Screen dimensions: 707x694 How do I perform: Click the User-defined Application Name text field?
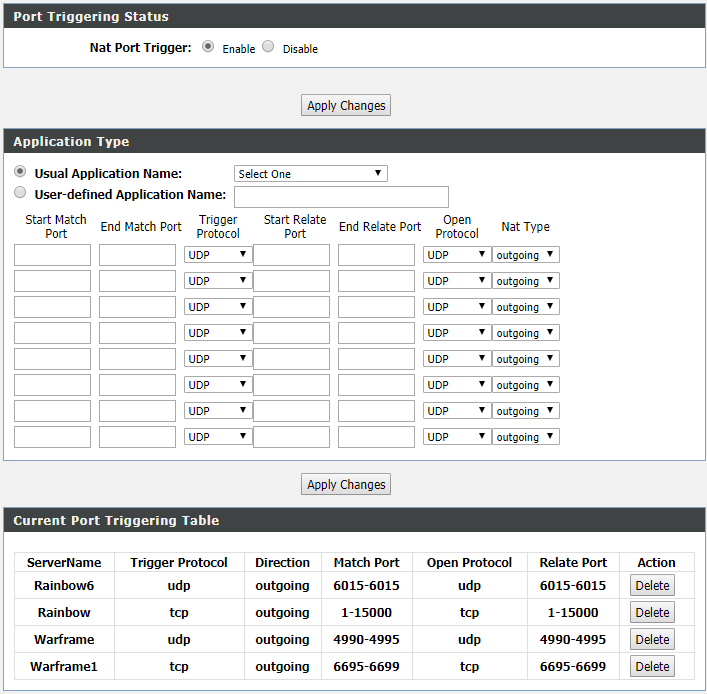point(341,197)
